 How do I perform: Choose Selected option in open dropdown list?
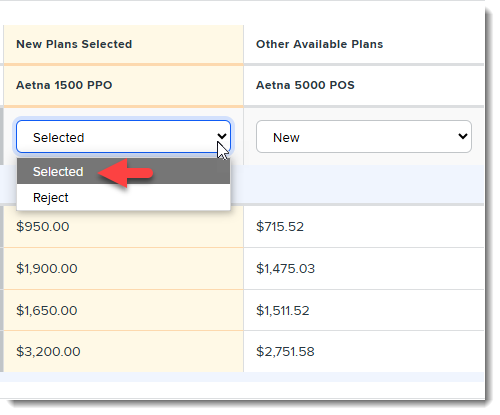point(123,171)
